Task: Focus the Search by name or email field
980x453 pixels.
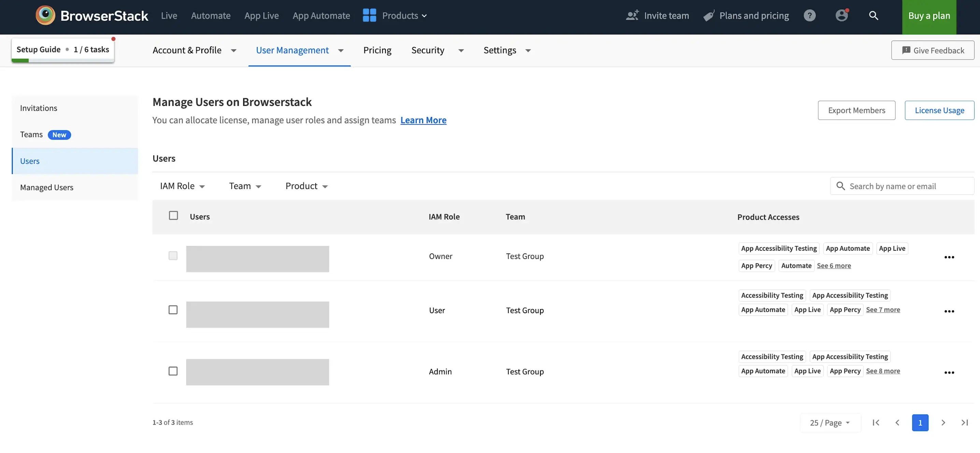Action: click(x=902, y=186)
